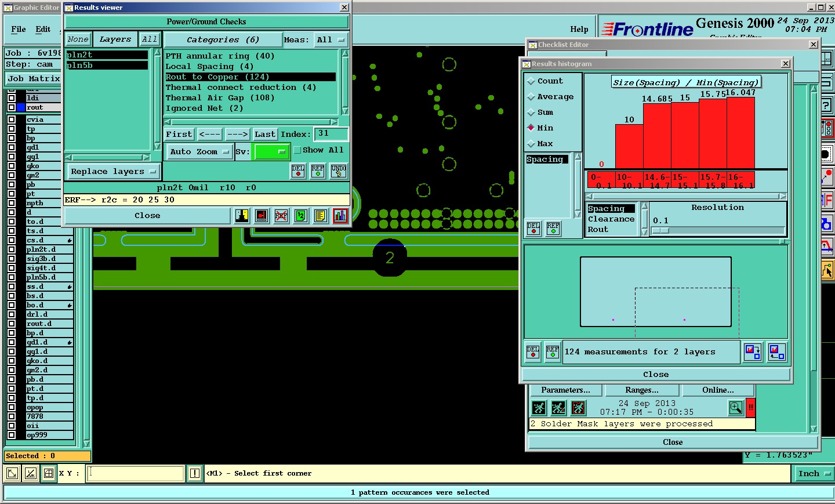835x504 pixels.
Task: Click the red dot measurement icon
Action: [x=262, y=216]
